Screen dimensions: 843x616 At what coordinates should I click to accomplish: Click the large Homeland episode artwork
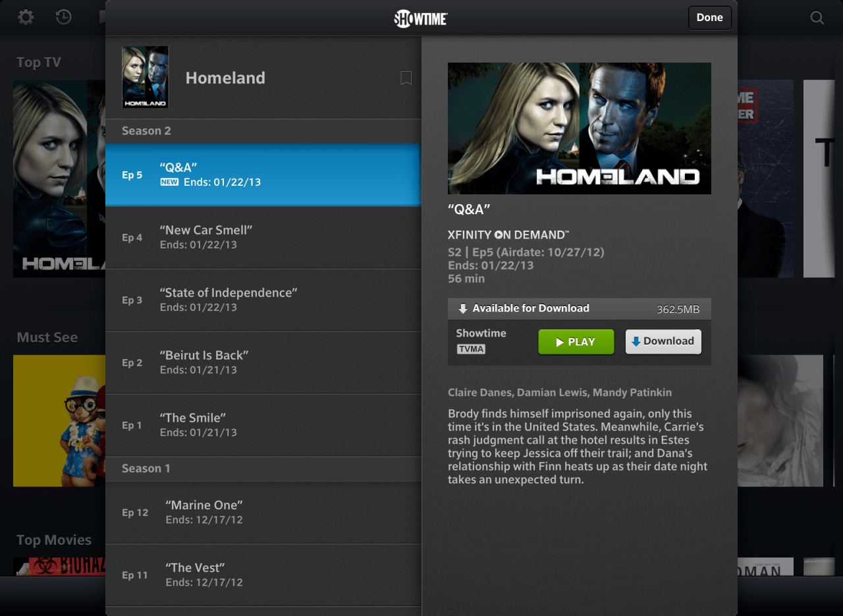[x=580, y=128]
